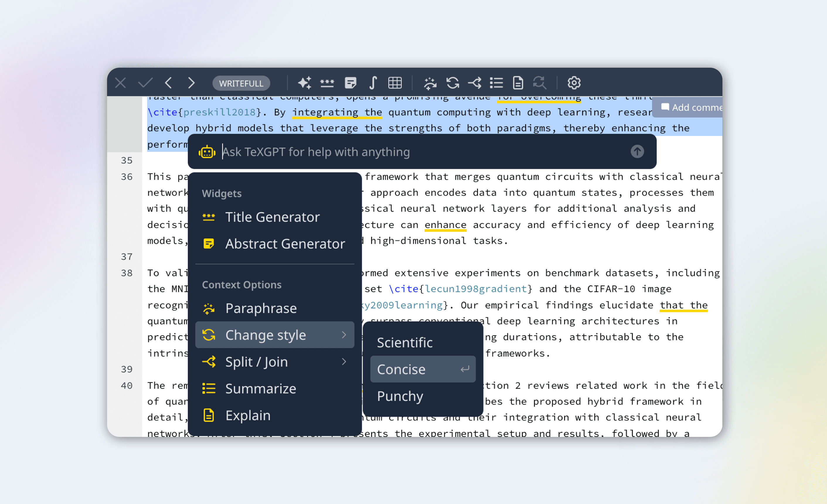
Task: Choose Punchy from style submenu
Action: point(400,396)
